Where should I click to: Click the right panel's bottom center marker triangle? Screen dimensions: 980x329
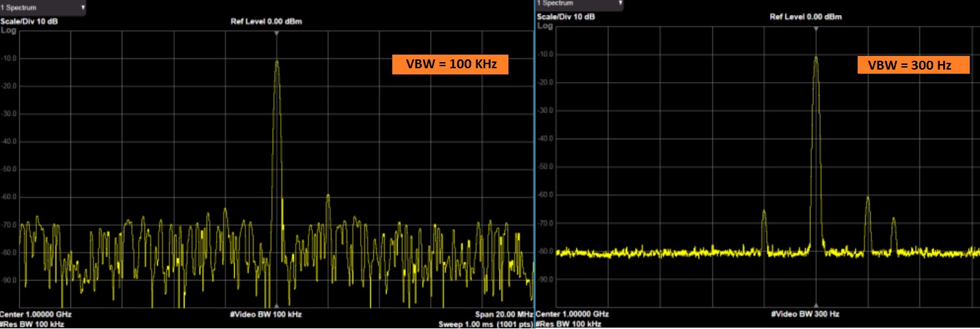(x=815, y=305)
